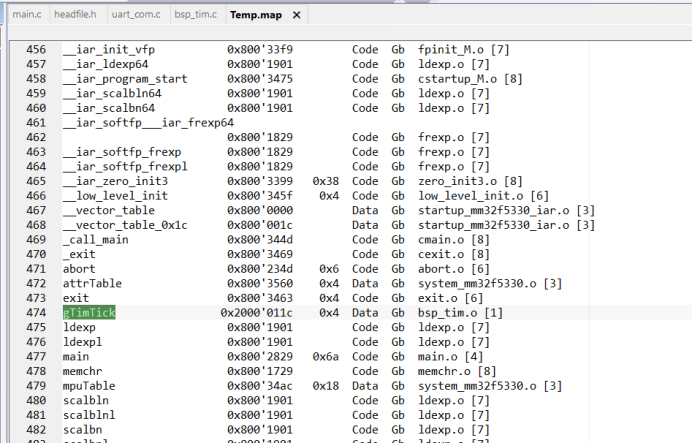
Task: Click line number 456 in gutter
Action: [36, 50]
